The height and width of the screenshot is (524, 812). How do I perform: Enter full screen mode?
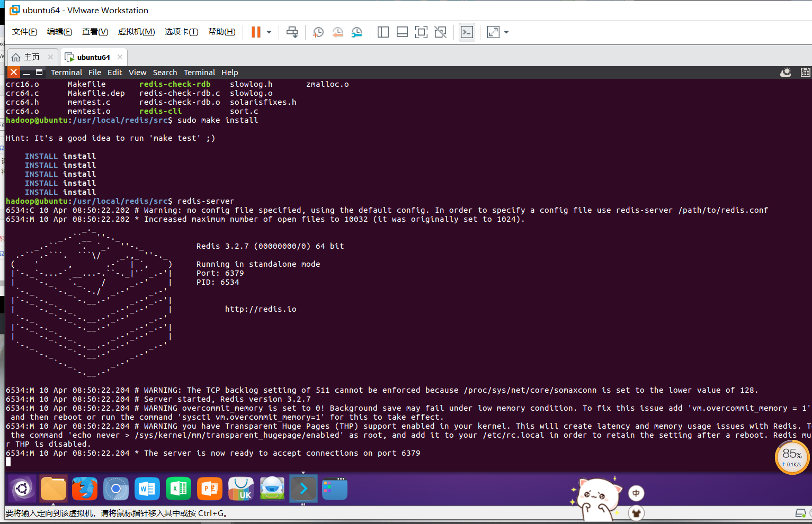421,32
